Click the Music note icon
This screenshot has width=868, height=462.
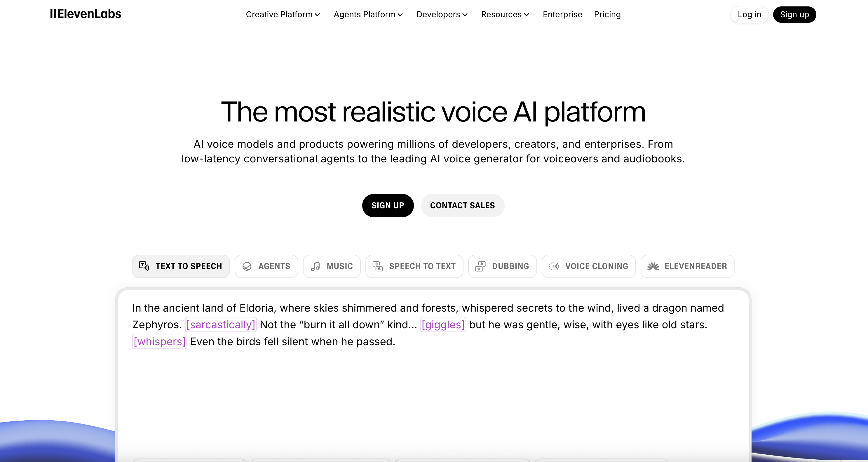[316, 266]
